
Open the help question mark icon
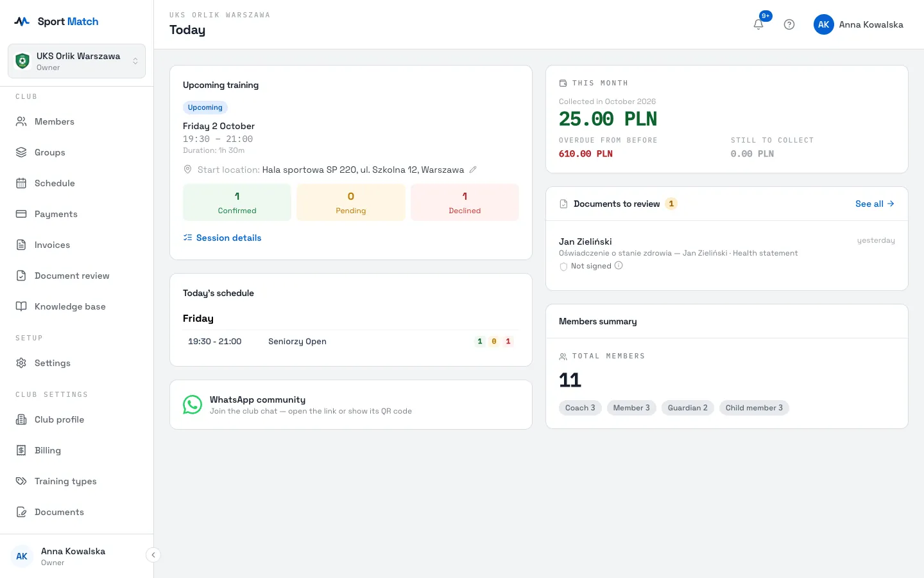(789, 24)
